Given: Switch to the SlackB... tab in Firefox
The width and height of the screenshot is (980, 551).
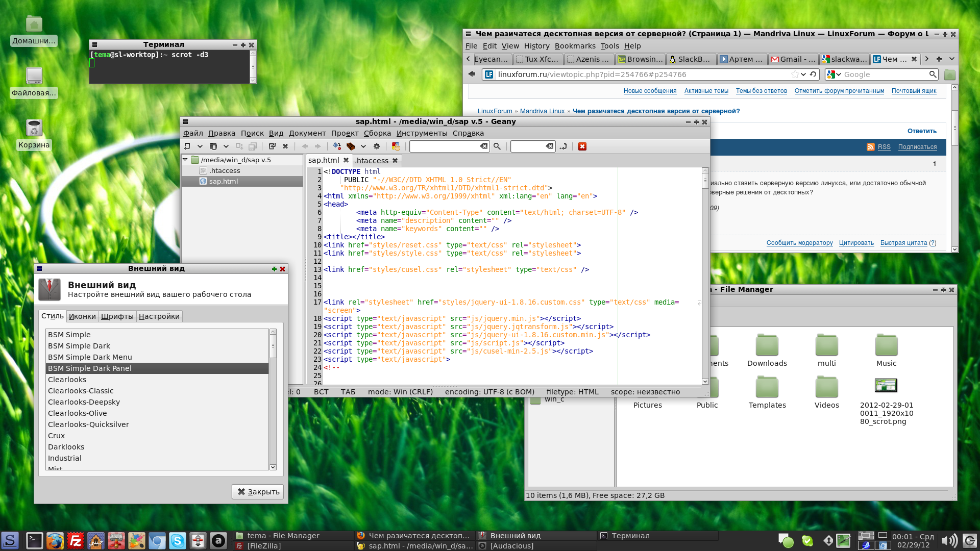Looking at the screenshot, I should (x=691, y=59).
